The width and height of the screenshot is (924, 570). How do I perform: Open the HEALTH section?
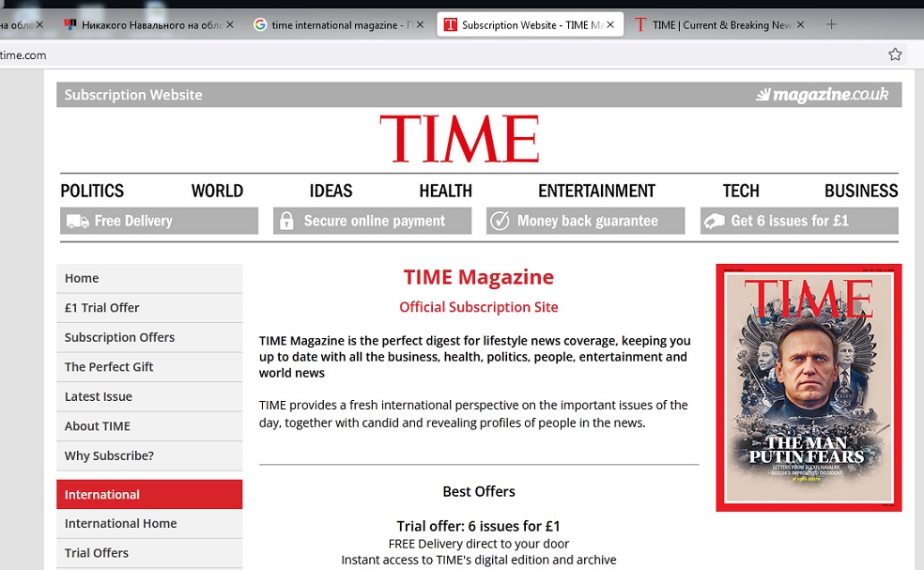(445, 191)
